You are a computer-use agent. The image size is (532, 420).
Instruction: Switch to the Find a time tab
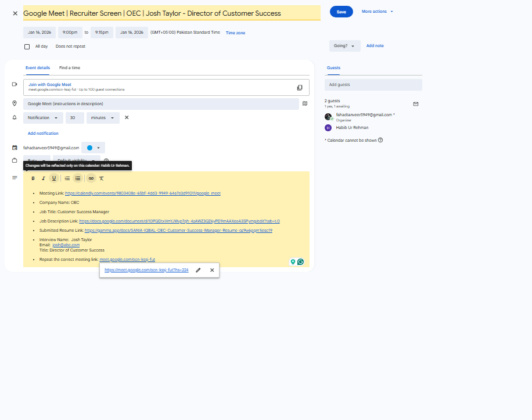point(70,67)
